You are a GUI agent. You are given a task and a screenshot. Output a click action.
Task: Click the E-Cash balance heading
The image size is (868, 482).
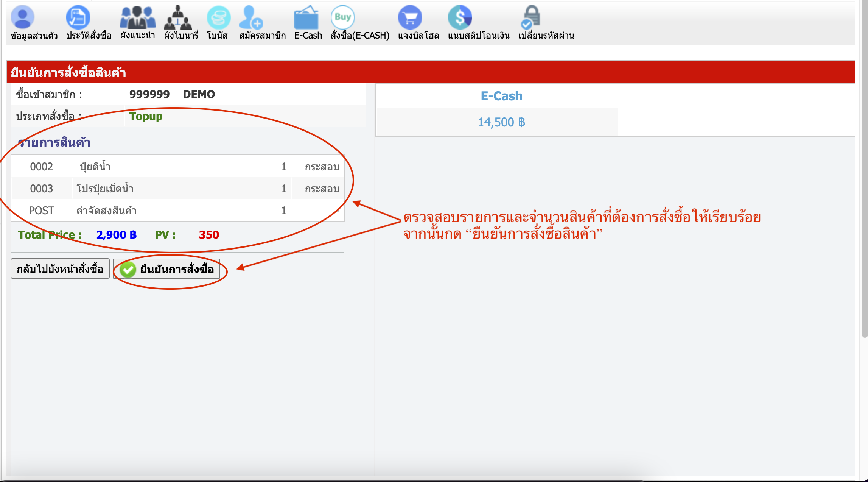(x=501, y=96)
